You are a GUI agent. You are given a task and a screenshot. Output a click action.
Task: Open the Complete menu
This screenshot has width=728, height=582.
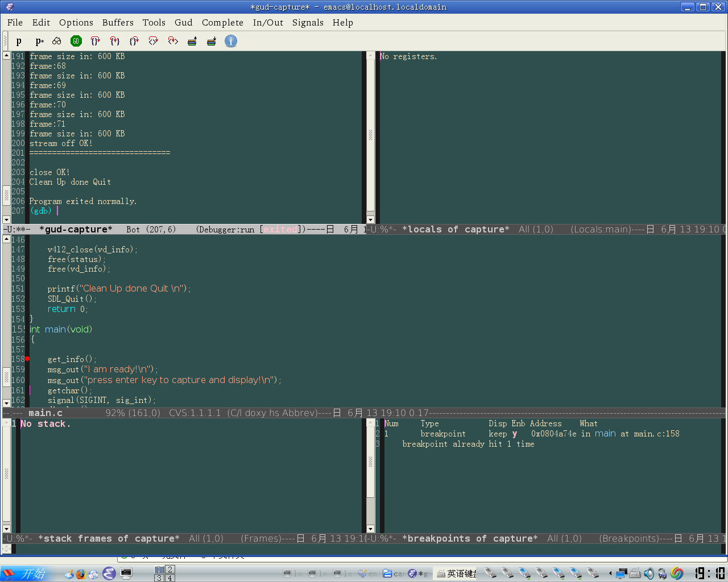[222, 22]
